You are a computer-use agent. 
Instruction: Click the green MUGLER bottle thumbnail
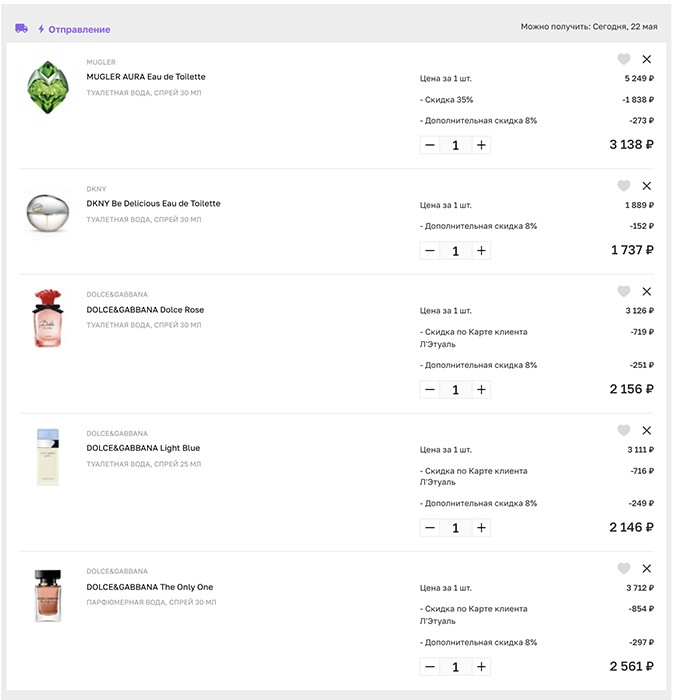pyautogui.click(x=48, y=87)
